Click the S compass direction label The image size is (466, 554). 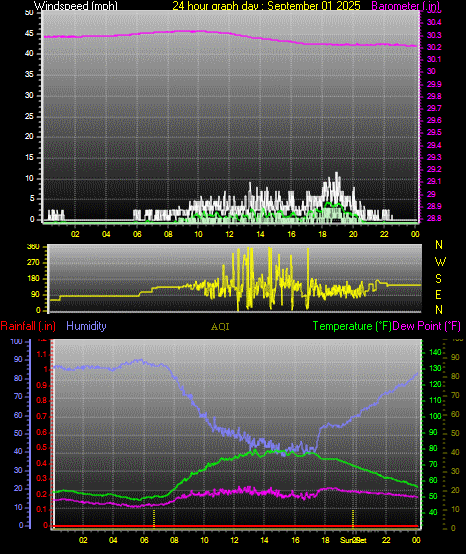point(438,279)
